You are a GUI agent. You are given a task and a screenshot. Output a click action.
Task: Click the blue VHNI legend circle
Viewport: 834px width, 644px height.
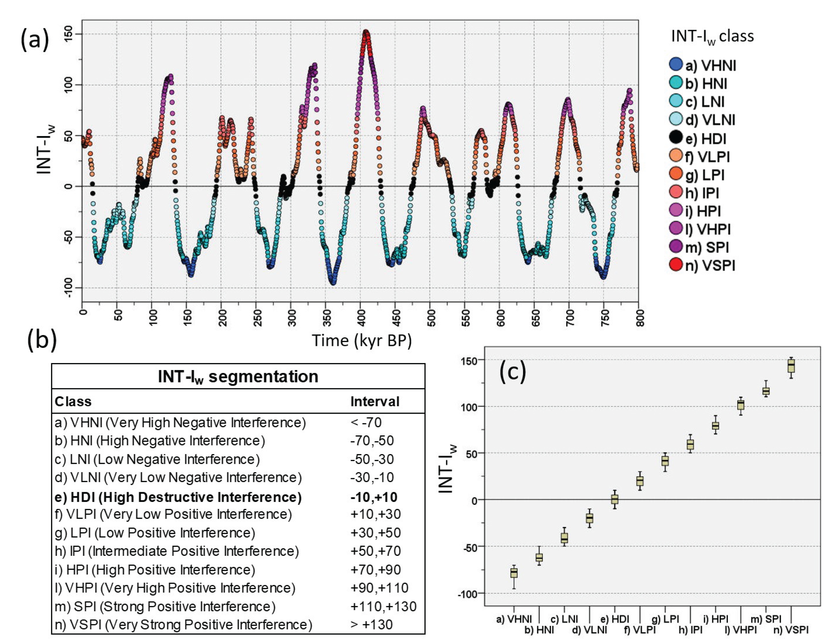pos(676,64)
